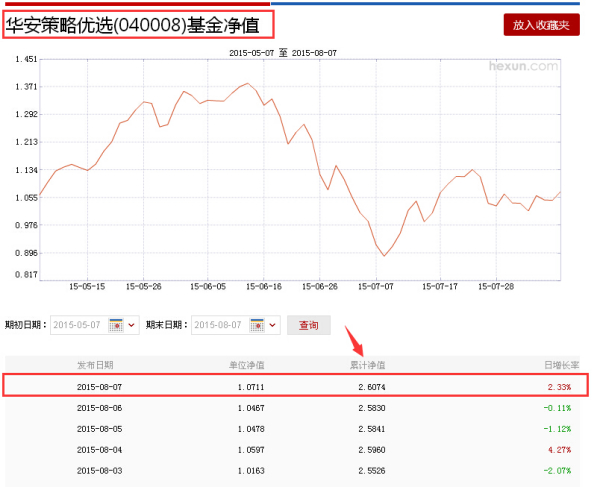
Task: Click the 15-06-16 axis label
Action: [x=264, y=287]
